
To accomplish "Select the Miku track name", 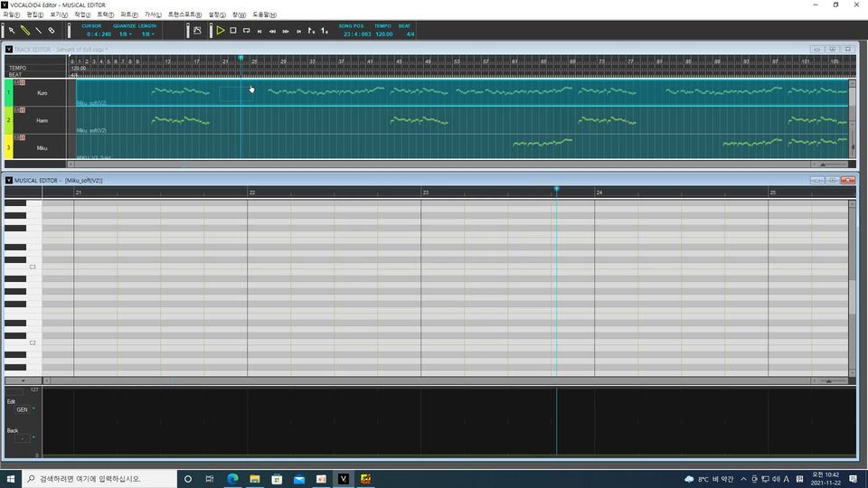I will click(42, 148).
